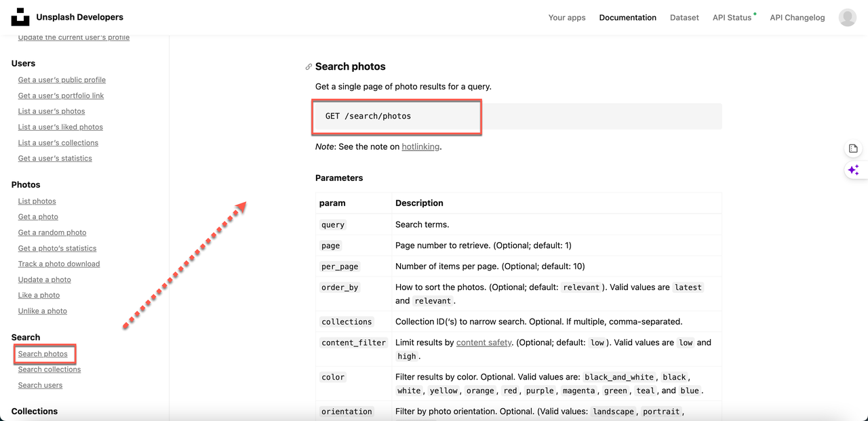868x421 pixels.
Task: Check API Status in the header
Action: [732, 18]
